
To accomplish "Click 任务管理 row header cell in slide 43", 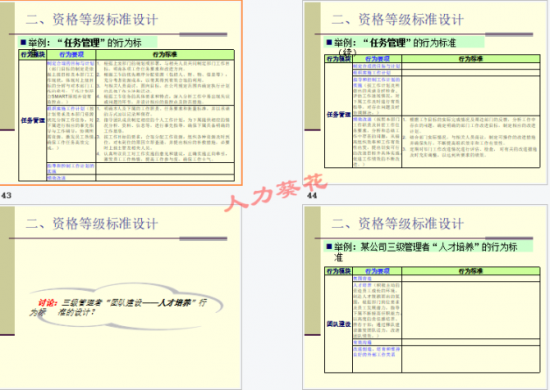I will (x=33, y=120).
